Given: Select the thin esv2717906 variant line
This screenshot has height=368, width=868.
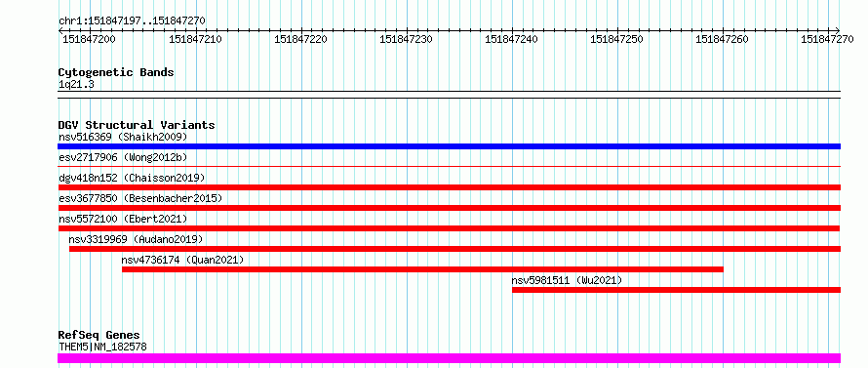Looking at the screenshot, I should pos(449,166).
